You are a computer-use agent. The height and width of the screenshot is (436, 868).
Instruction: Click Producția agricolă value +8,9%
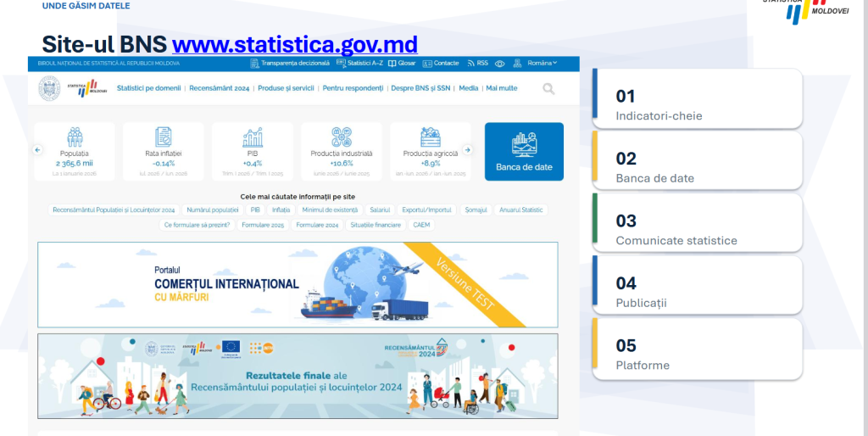point(430,164)
